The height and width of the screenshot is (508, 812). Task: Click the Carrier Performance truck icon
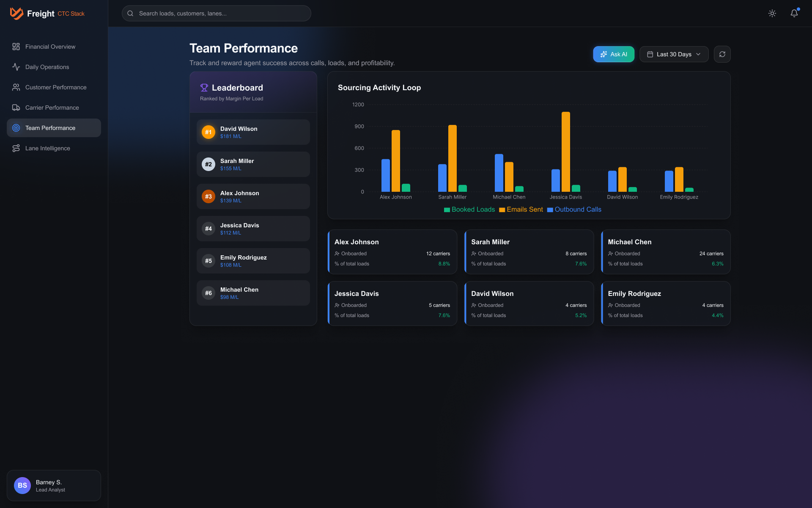tap(16, 108)
